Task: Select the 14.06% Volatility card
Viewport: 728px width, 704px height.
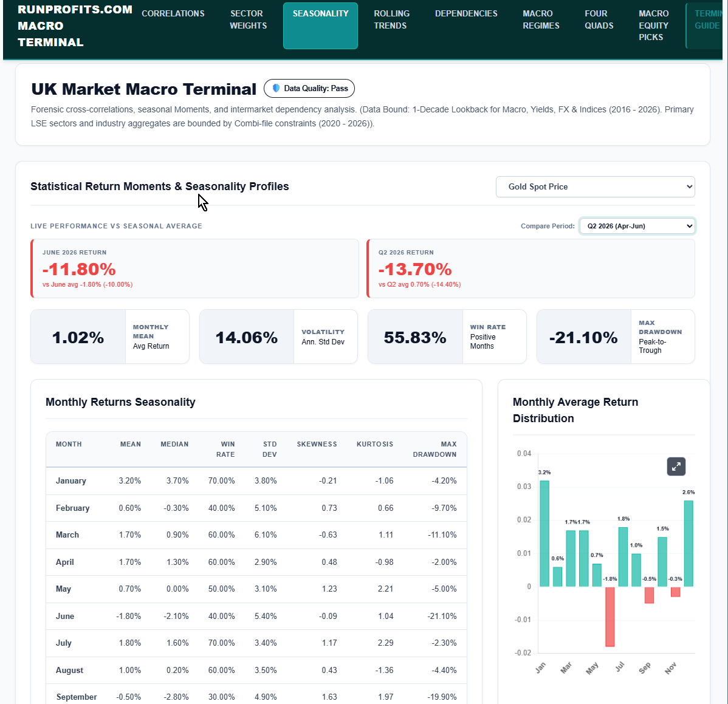Action: [278, 337]
